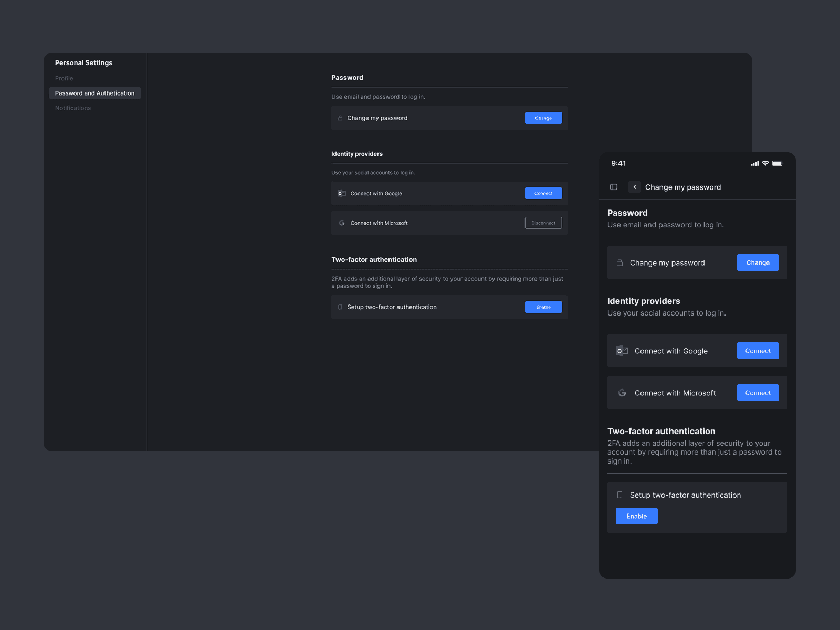Click desktop 'Connect with Microsoft' label
840x630 pixels.
click(x=379, y=223)
